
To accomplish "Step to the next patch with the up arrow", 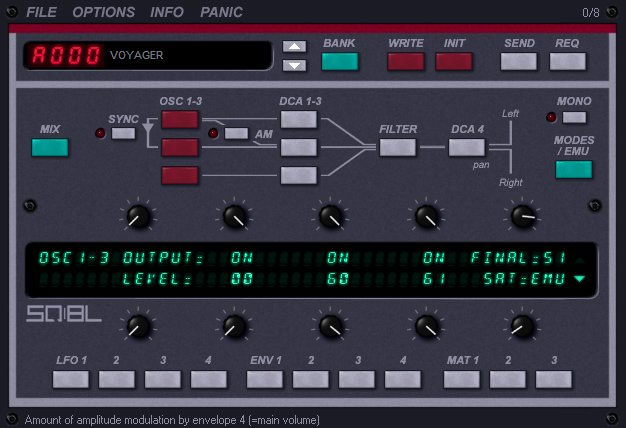I will (x=294, y=46).
